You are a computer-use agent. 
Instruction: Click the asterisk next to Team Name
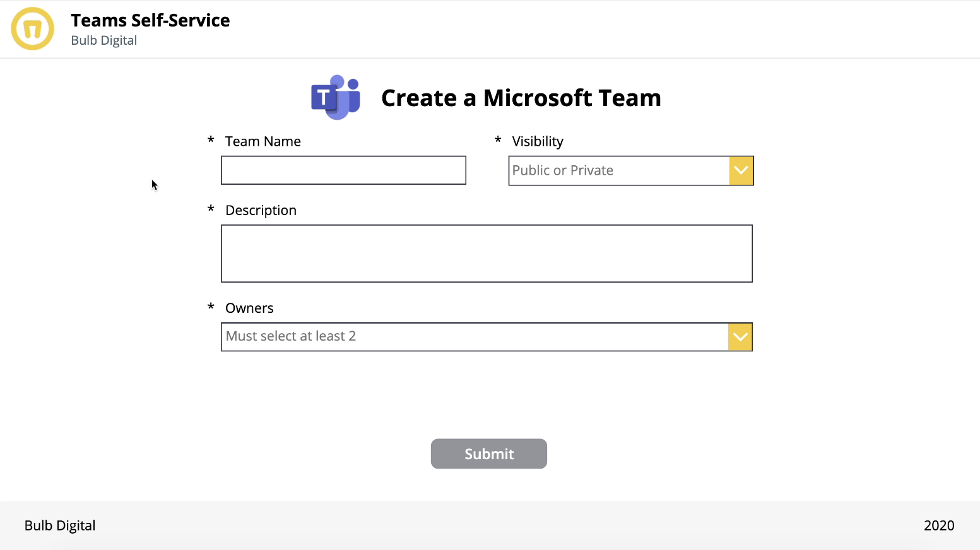point(210,141)
